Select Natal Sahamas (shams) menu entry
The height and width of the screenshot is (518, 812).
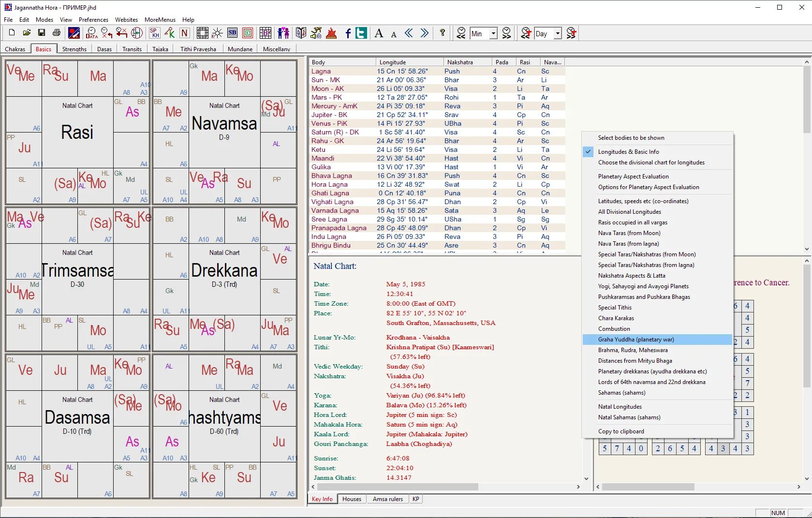point(657,417)
